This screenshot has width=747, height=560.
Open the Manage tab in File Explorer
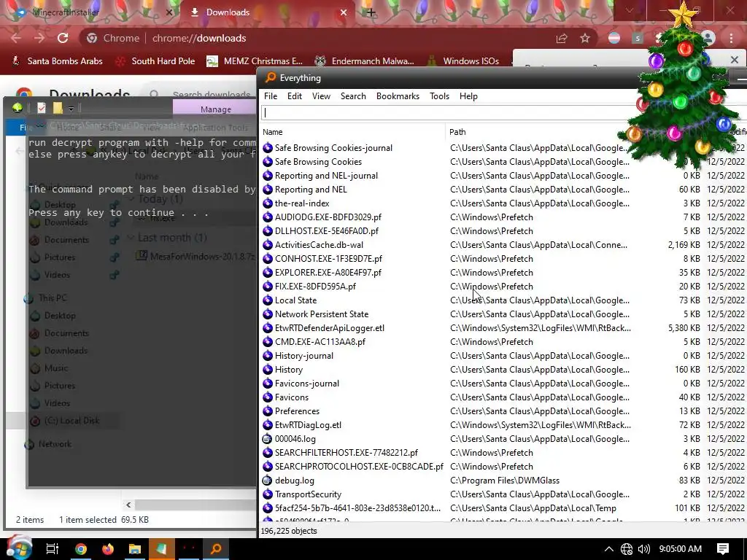[215, 109]
